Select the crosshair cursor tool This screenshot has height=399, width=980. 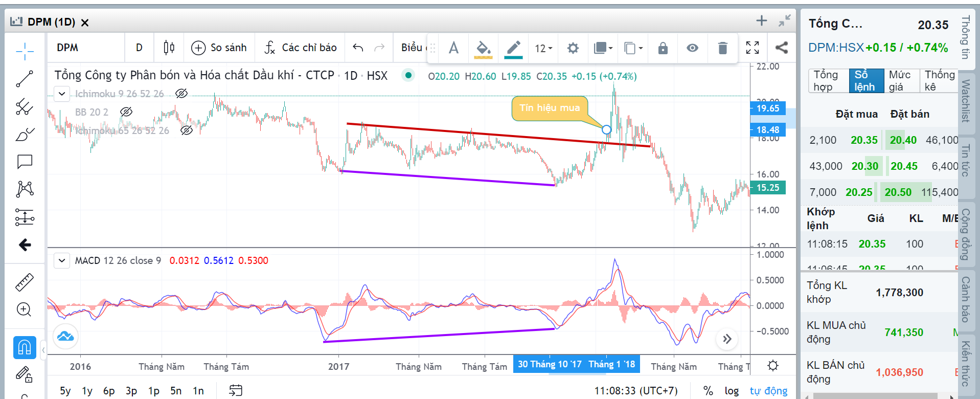click(25, 51)
